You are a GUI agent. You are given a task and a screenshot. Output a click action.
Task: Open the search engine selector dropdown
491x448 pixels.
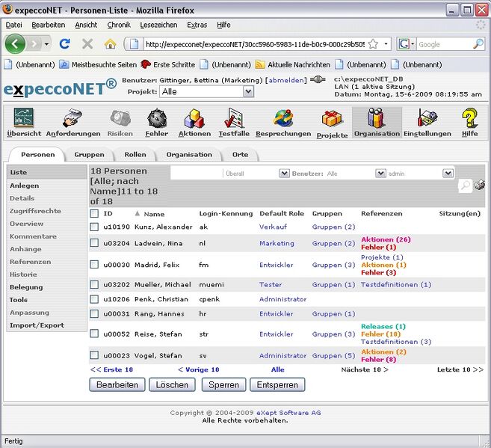coord(406,44)
